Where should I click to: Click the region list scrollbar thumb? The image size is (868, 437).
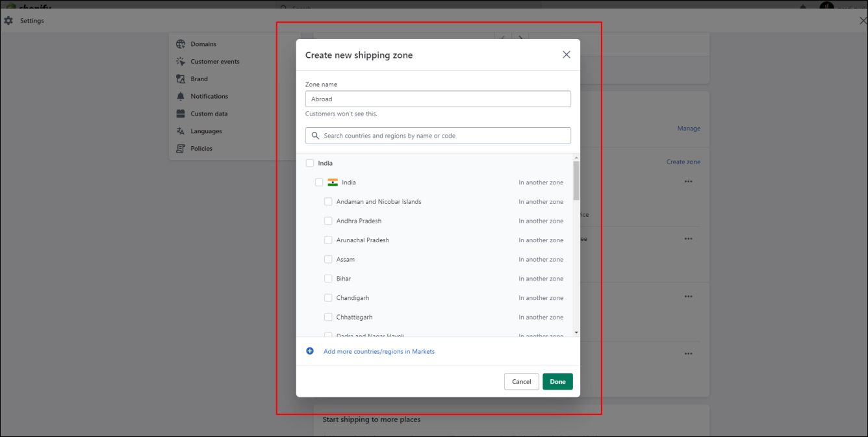[x=576, y=181]
